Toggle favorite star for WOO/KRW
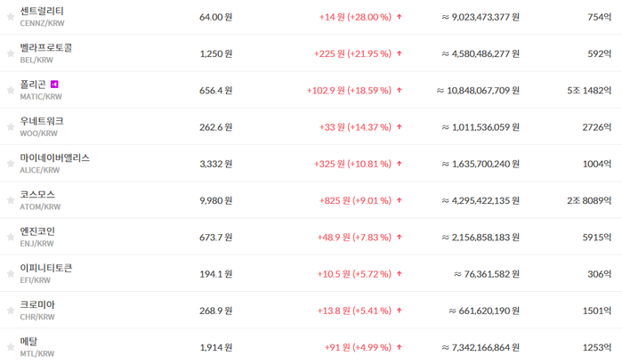 click(11, 127)
